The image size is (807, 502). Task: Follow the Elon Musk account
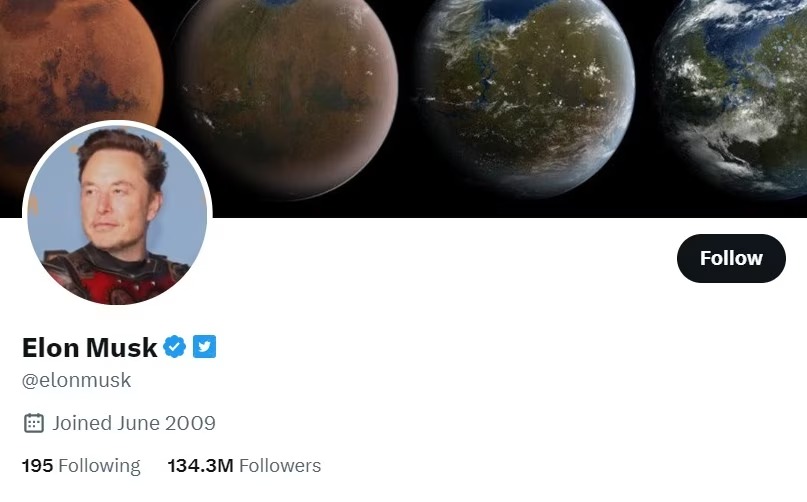[x=731, y=258]
